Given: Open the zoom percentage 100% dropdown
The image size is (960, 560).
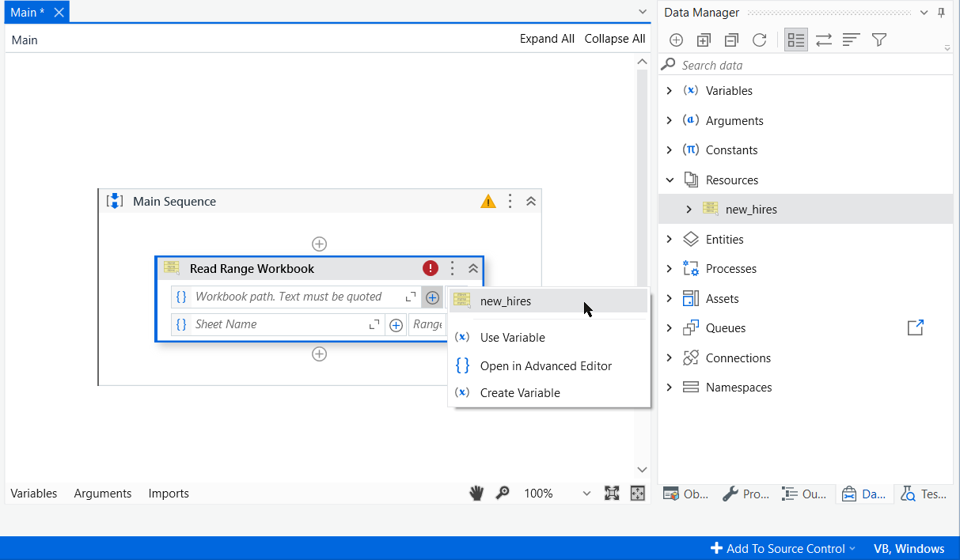Looking at the screenshot, I should pyautogui.click(x=586, y=494).
